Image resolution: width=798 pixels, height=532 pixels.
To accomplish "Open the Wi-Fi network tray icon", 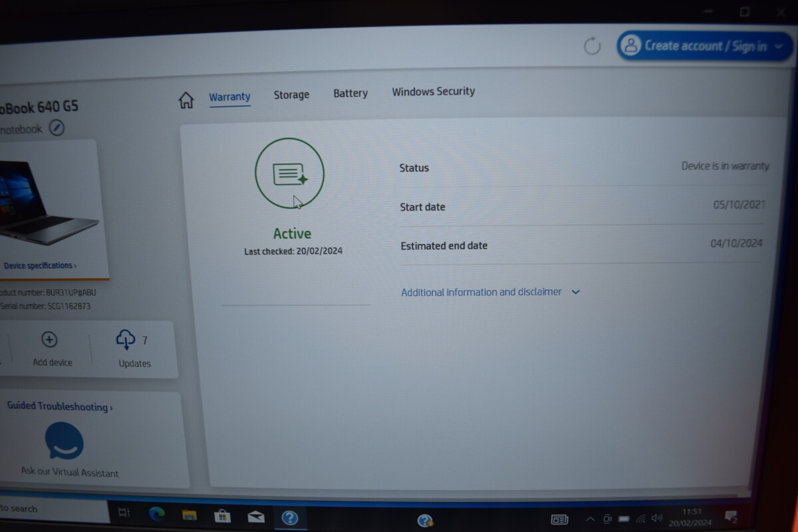I will click(x=641, y=519).
